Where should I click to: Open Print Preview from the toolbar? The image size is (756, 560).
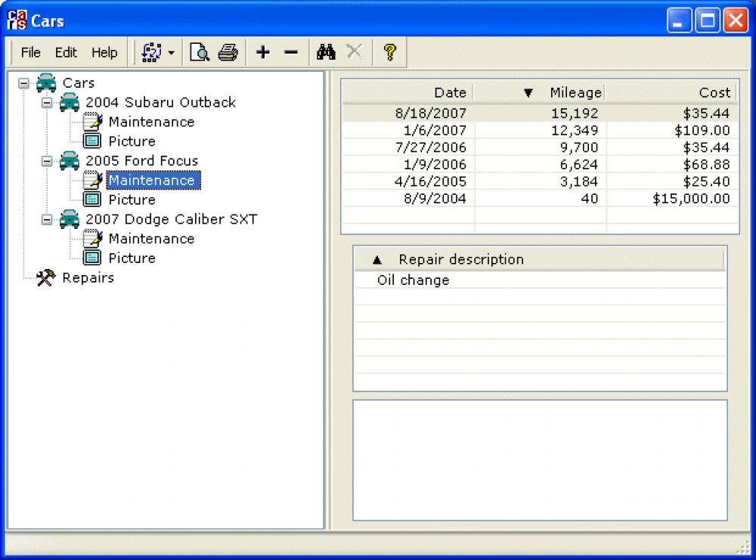pyautogui.click(x=200, y=51)
